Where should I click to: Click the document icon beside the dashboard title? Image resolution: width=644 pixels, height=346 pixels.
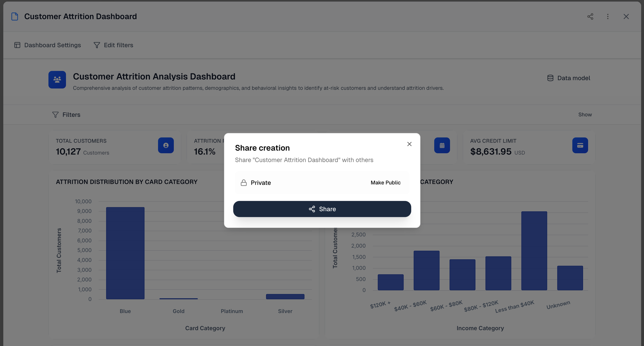coord(15,16)
